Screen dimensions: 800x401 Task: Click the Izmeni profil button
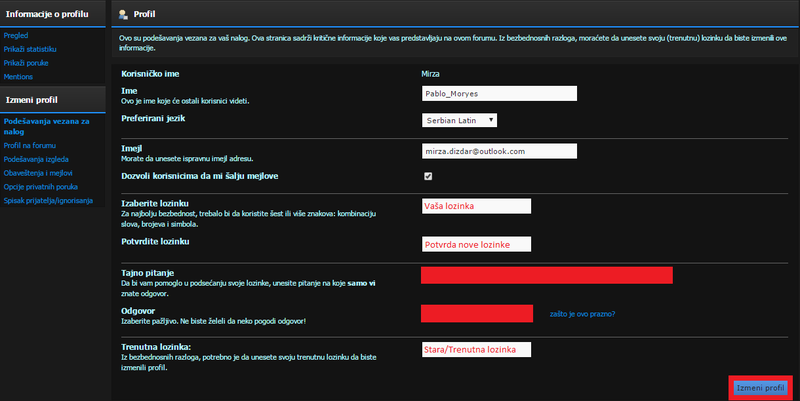pos(762,387)
